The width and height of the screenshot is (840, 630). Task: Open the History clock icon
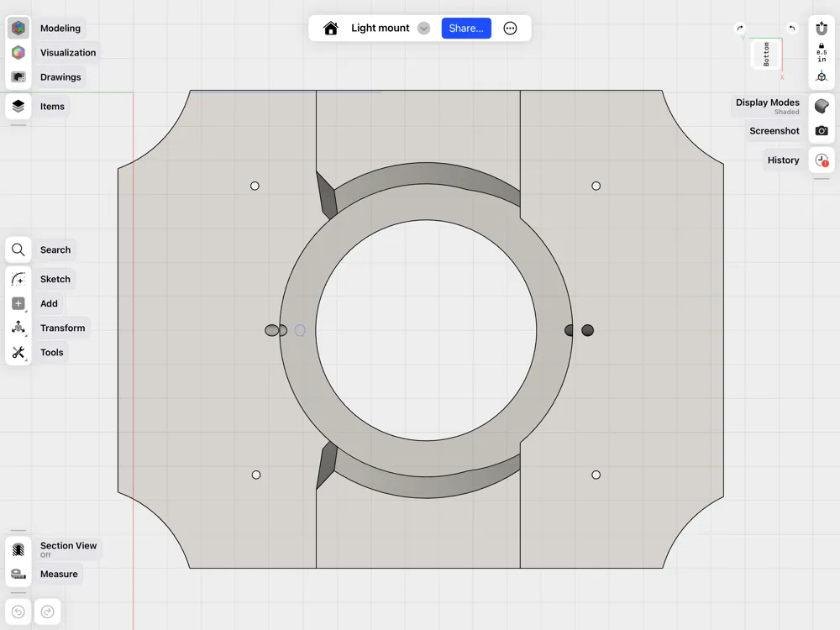(822, 160)
